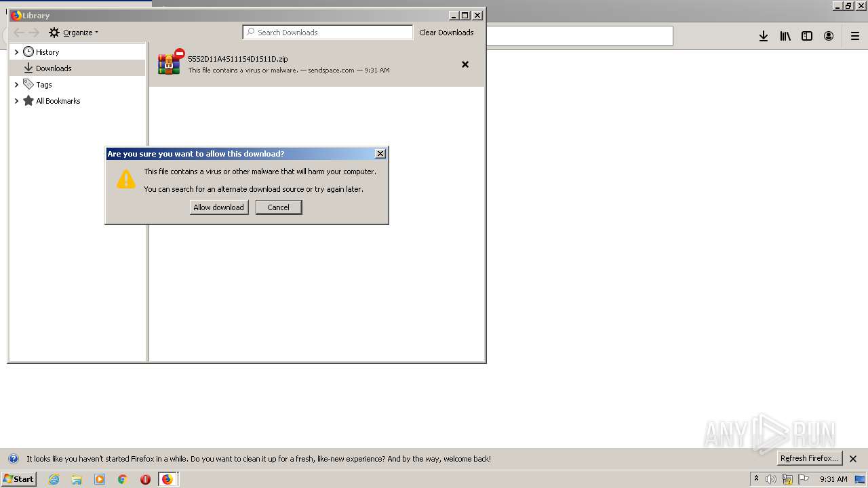Image resolution: width=868 pixels, height=488 pixels.
Task: Expand the History tree item
Action: (16, 52)
